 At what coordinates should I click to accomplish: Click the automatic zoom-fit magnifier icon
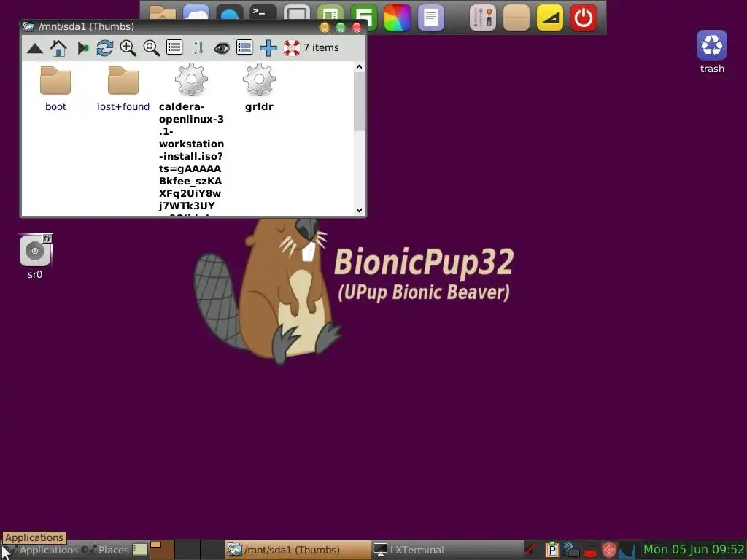pyautogui.click(x=152, y=48)
